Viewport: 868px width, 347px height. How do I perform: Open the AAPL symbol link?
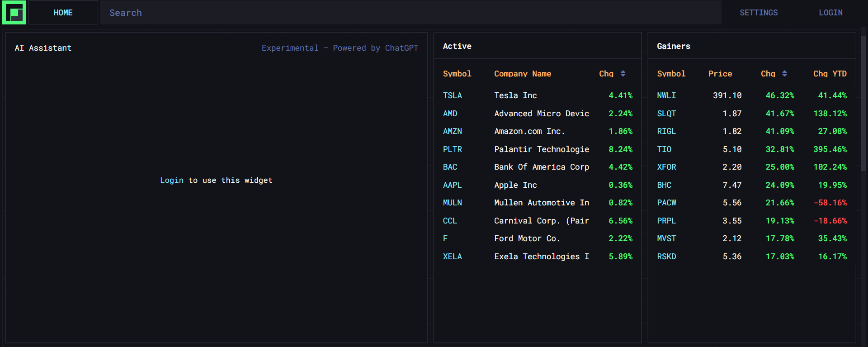coord(453,185)
